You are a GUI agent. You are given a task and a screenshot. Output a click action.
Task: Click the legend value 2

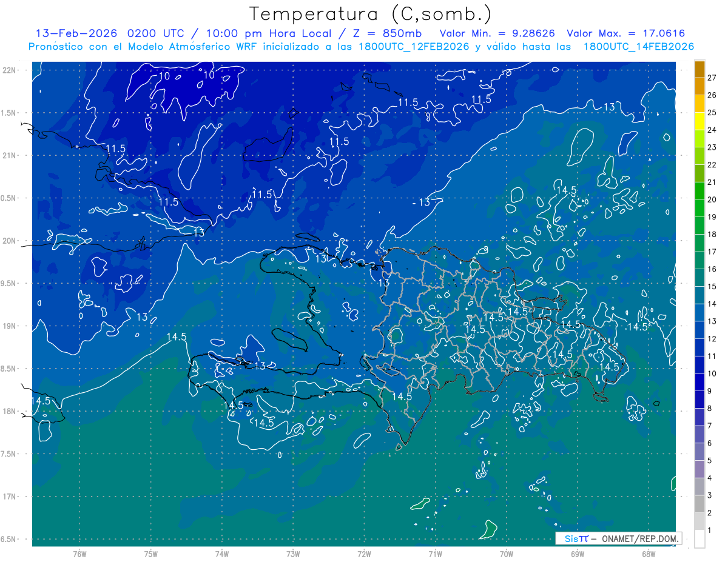point(710,513)
